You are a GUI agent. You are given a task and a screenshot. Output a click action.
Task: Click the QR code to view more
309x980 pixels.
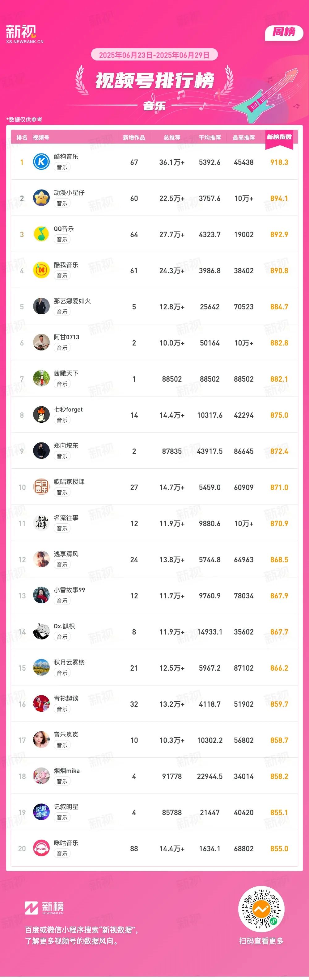tap(261, 910)
